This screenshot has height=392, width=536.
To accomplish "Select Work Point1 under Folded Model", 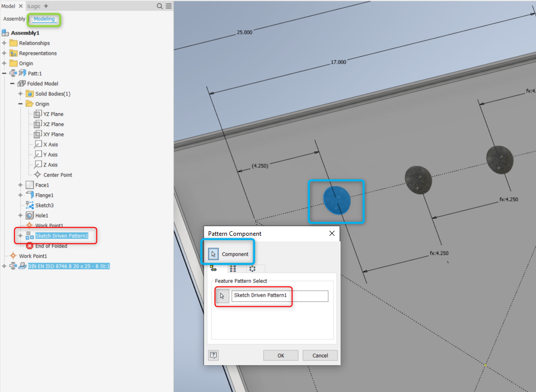I will click(49, 225).
